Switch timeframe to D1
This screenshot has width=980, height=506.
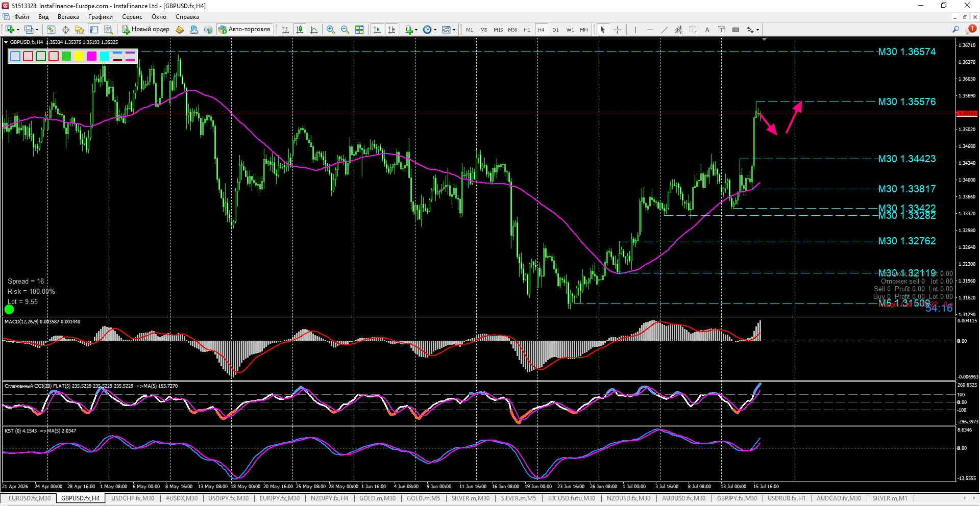[x=555, y=30]
